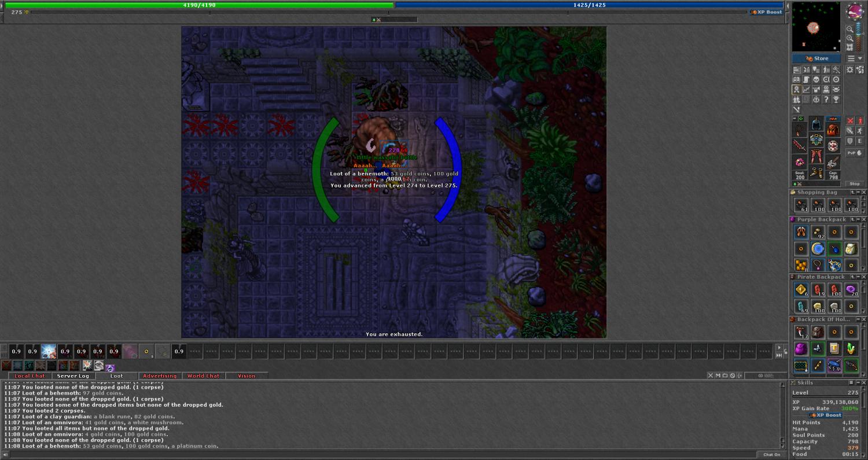Screen dimensions: 868x460
Task: Click the red sword weapon slot
Action: click(799, 145)
